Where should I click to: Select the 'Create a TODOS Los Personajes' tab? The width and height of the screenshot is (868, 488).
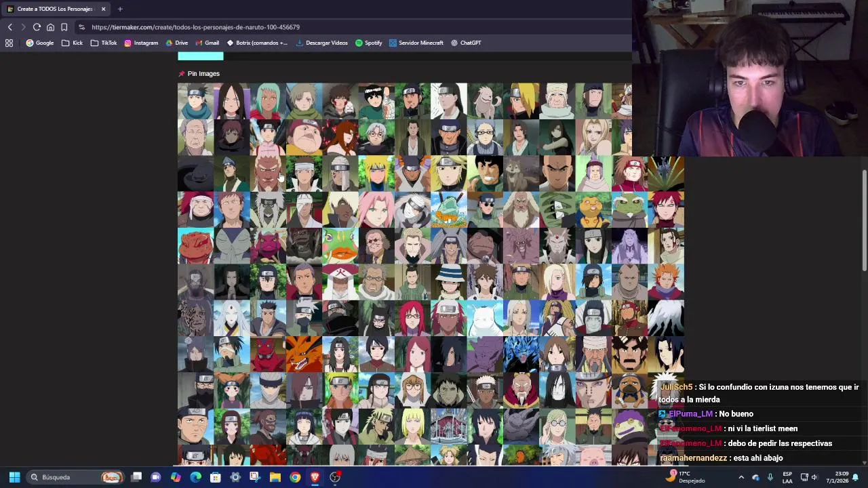(56, 9)
